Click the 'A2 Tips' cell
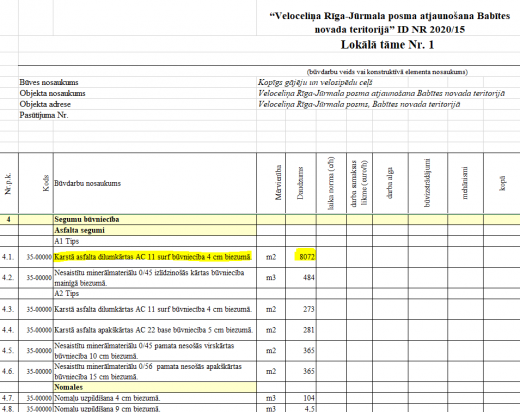The height and width of the screenshot is (412, 520). click(155, 294)
